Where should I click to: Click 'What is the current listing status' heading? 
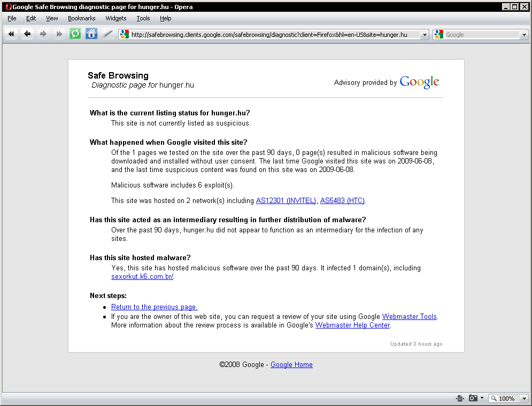pyautogui.click(x=169, y=113)
